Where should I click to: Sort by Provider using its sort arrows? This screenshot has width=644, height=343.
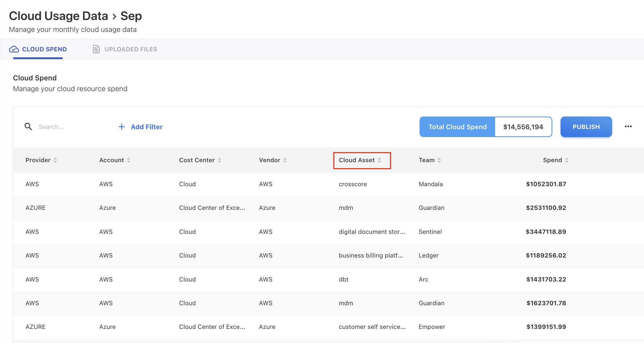pos(55,160)
